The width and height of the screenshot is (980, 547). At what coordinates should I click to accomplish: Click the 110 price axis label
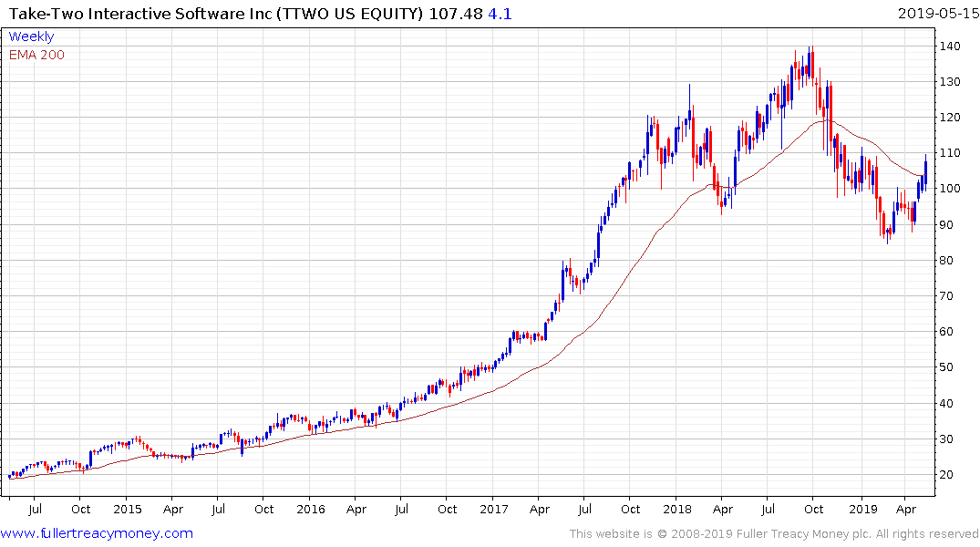(949, 153)
